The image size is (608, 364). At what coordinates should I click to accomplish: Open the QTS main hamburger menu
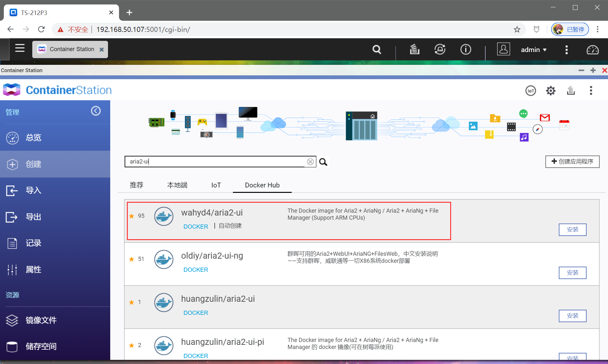coord(20,48)
